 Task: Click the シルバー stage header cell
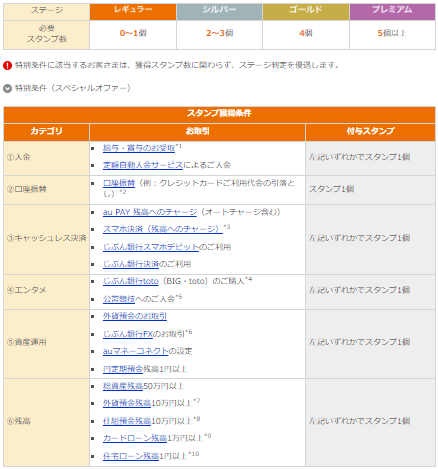click(219, 12)
